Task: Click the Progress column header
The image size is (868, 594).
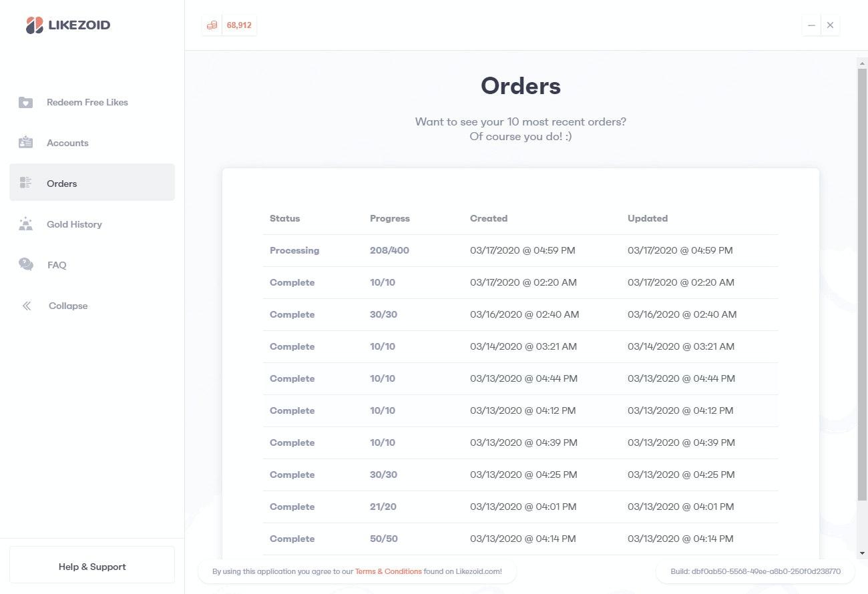Action: click(x=390, y=218)
